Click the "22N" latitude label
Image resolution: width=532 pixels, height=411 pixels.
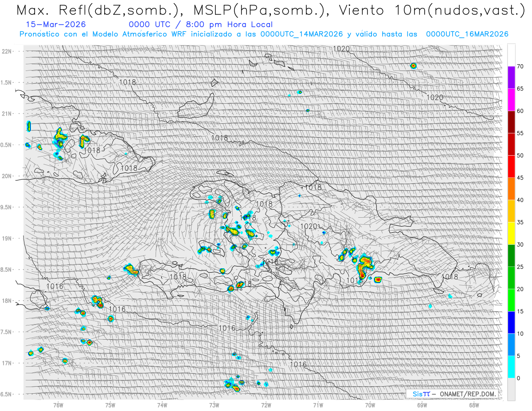tap(7, 51)
